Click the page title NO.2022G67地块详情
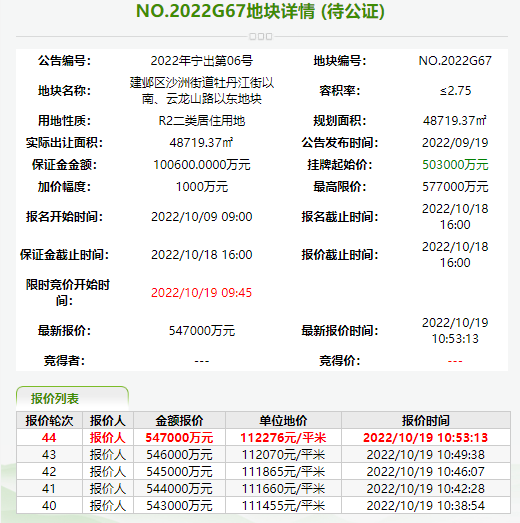520x523 pixels. coord(225,11)
